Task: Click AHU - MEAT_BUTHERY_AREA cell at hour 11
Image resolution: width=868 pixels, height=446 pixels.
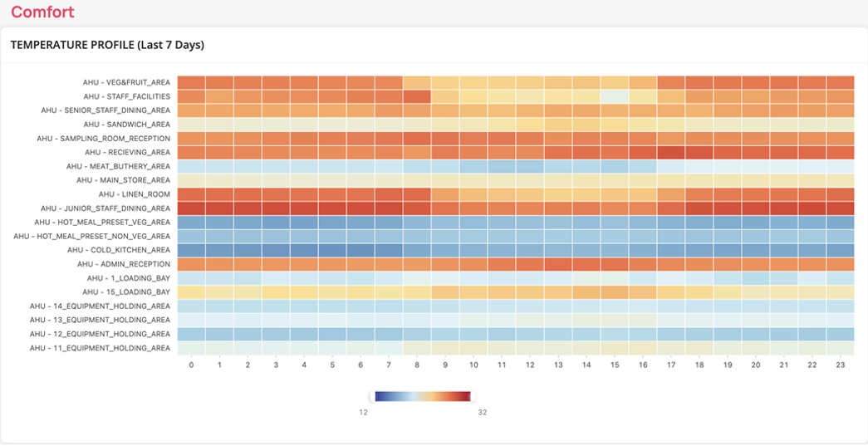Action: tap(502, 166)
